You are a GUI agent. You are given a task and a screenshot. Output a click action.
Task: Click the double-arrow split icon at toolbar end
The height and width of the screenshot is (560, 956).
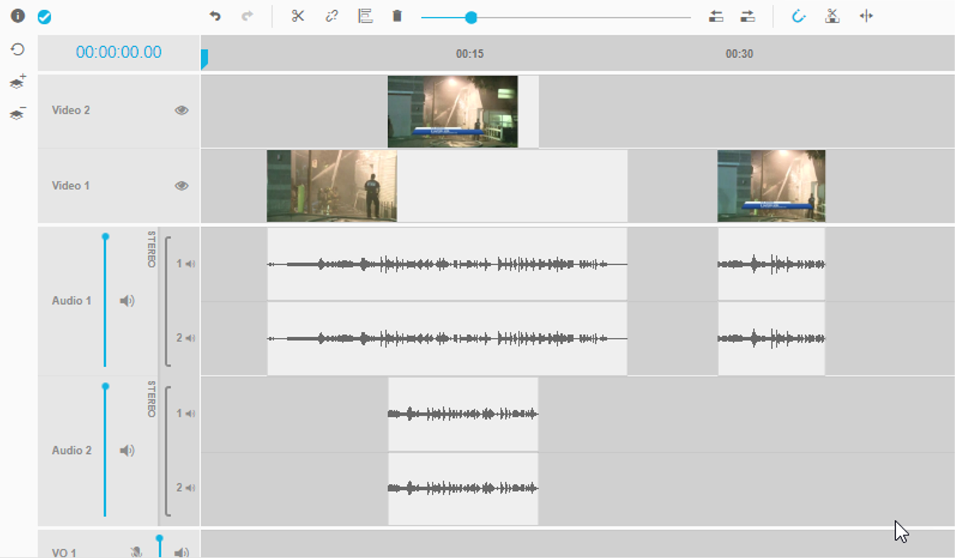click(866, 16)
